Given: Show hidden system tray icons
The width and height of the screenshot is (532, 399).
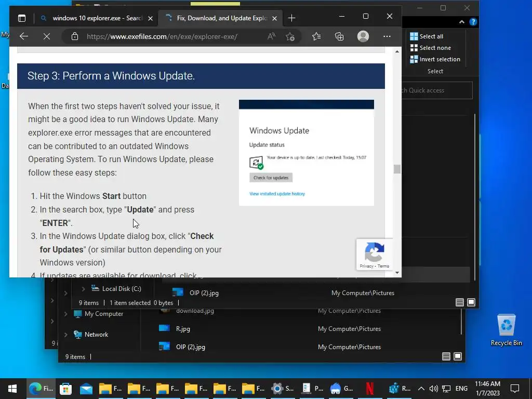Looking at the screenshot, I should 421,389.
